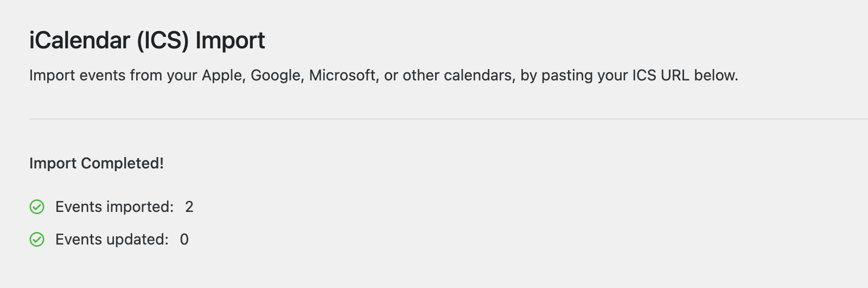Click the iCalendar (ICS) Import heading

pyautogui.click(x=147, y=41)
